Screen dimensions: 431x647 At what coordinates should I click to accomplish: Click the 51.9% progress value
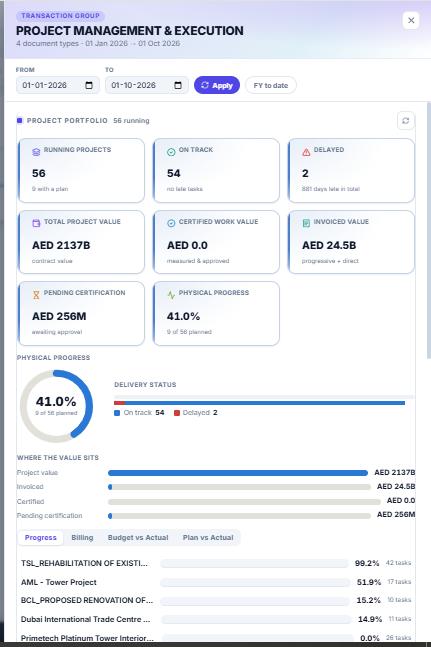pyautogui.click(x=368, y=582)
